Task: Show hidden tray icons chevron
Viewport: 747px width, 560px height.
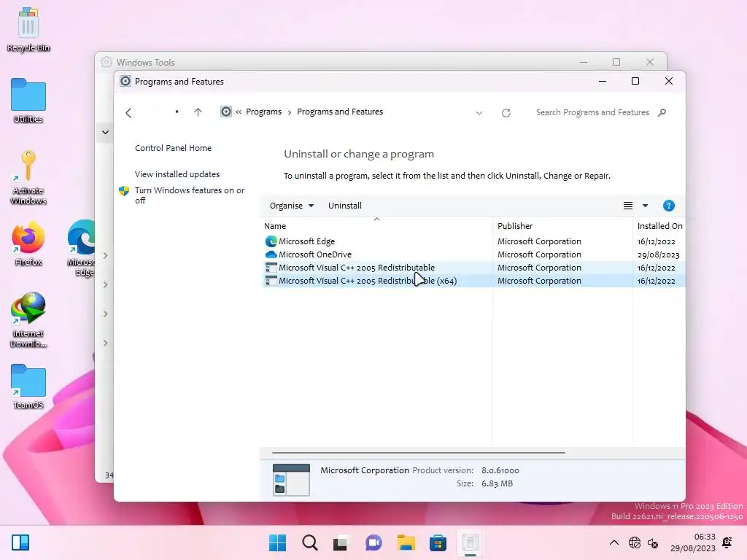Action: 614,542
